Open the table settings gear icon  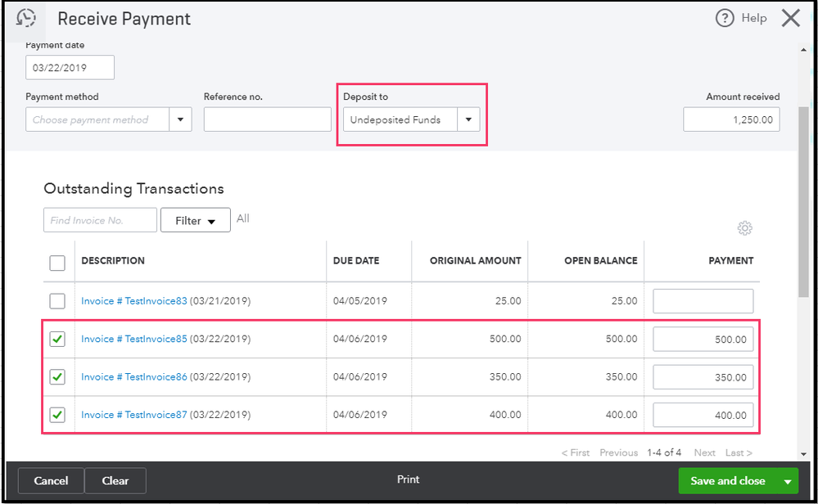coord(744,228)
